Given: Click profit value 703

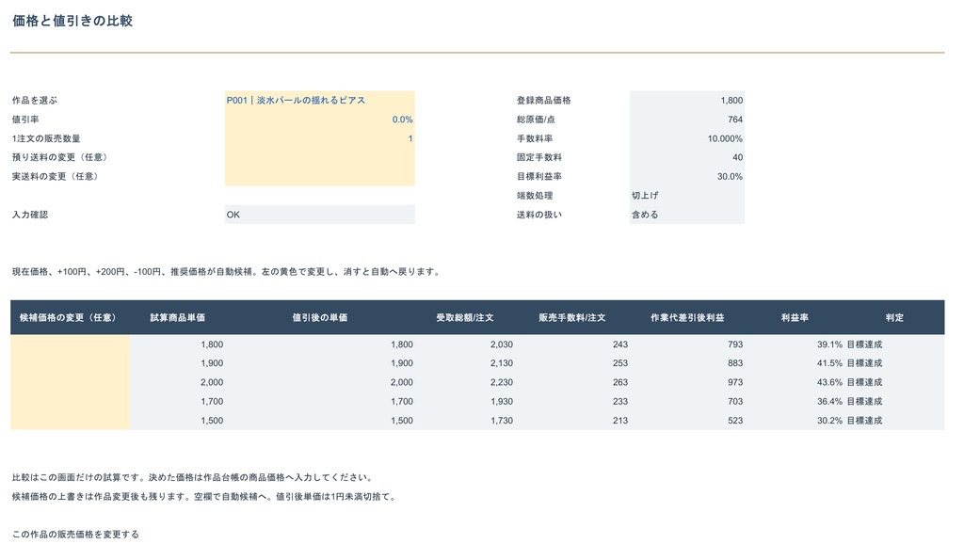Looking at the screenshot, I should [x=735, y=401].
